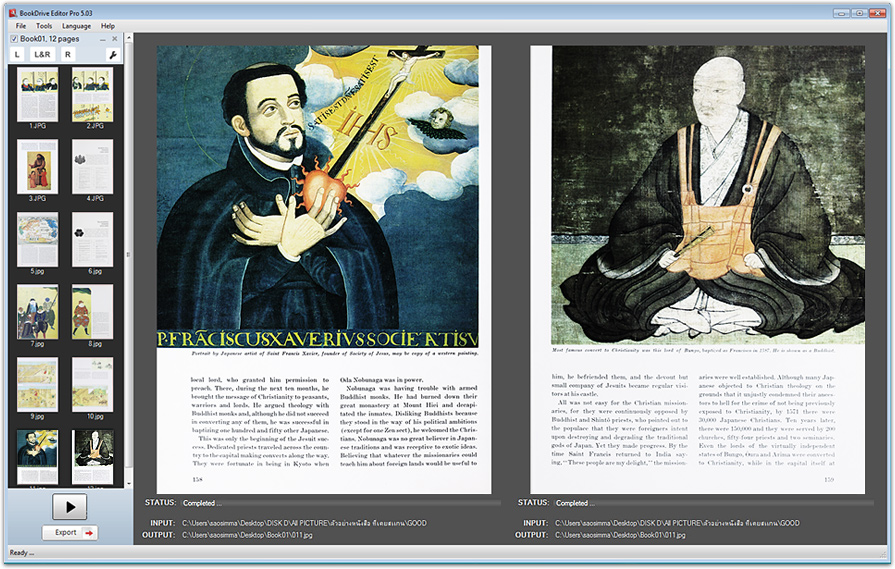
Task: Select thumbnail 8.jpg
Action: (92, 312)
